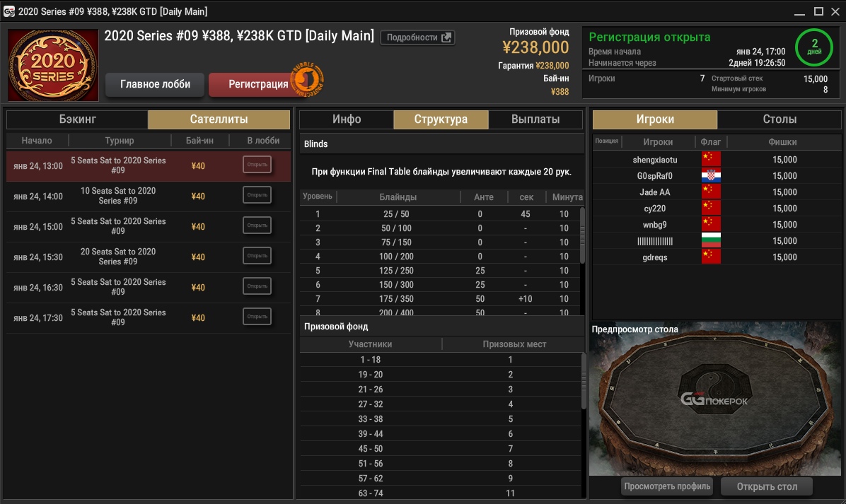This screenshot has width=846, height=504.
Task: Switch to the Выплаты tab
Action: coord(535,119)
